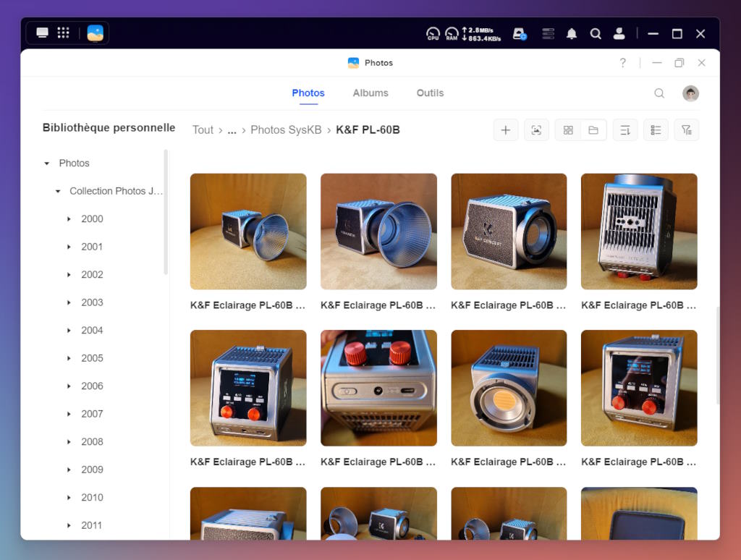Screen dimensions: 741x560
Task: Open the notifications bell
Action: [x=572, y=33]
